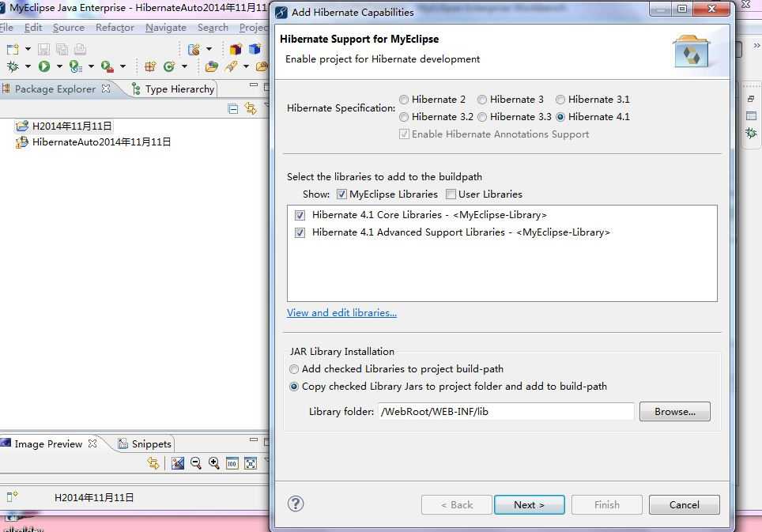This screenshot has width=762, height=532.
Task: Select Hibernate 2 specification
Action: 404,100
